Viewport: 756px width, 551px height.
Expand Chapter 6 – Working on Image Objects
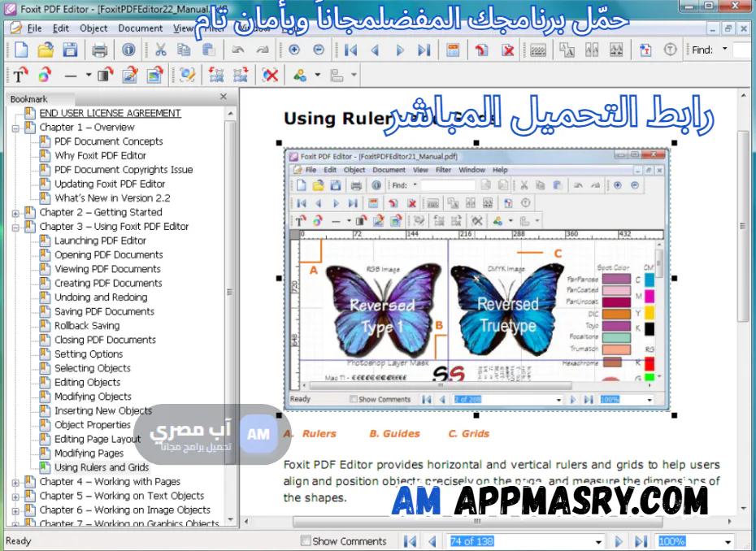(x=15, y=510)
